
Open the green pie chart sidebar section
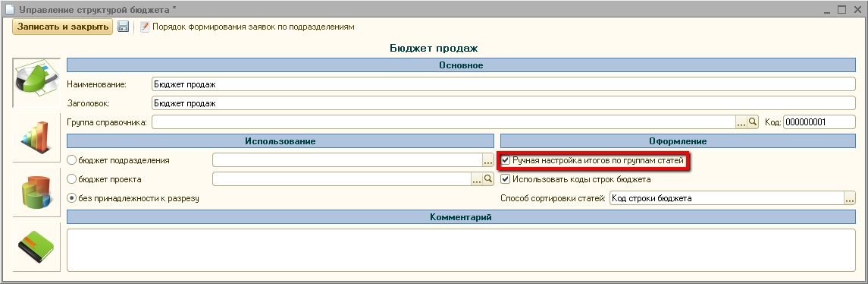pyautogui.click(x=36, y=82)
